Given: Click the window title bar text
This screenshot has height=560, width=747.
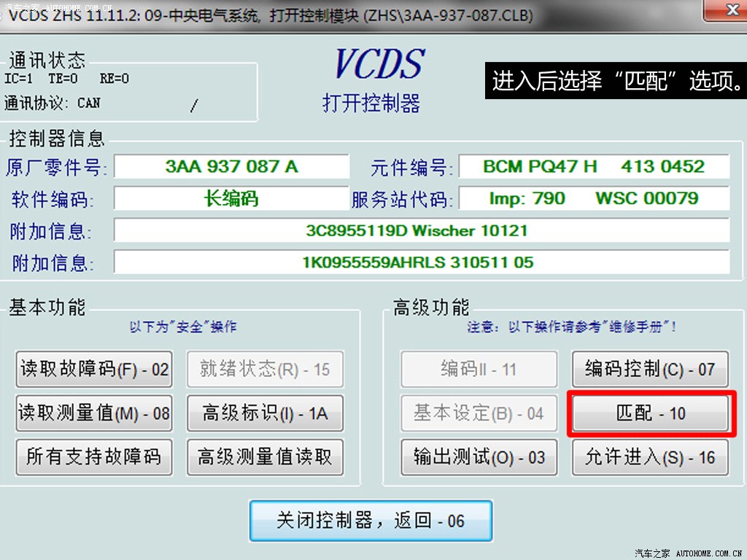Looking at the screenshot, I should pos(271,15).
